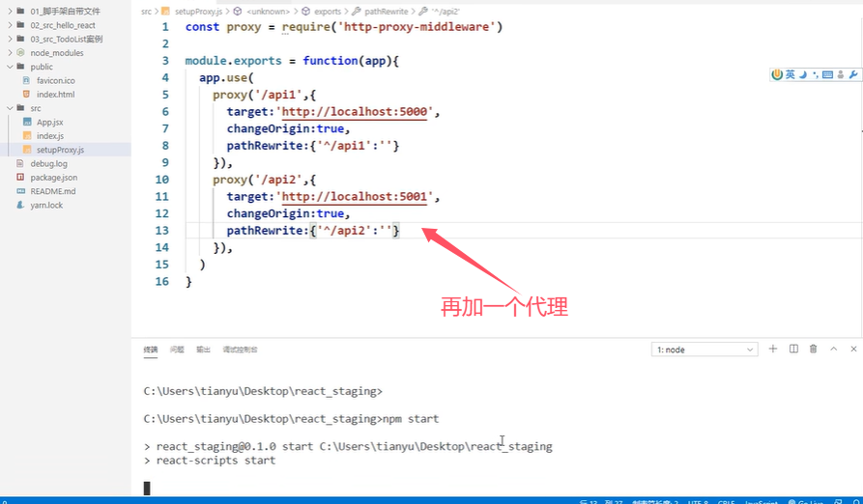Viewport: 863px width, 504px height.
Task: Collapse the src folder chevron
Action: pyautogui.click(x=10, y=108)
